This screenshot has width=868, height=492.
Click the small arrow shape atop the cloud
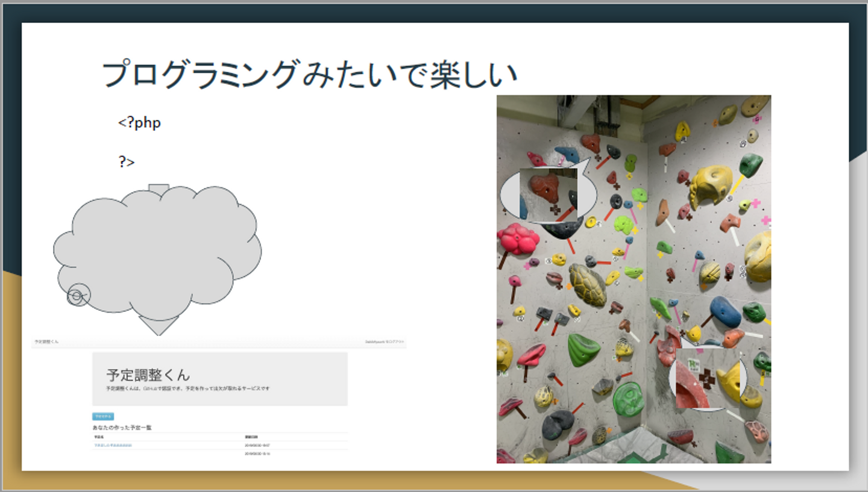pyautogui.click(x=159, y=189)
